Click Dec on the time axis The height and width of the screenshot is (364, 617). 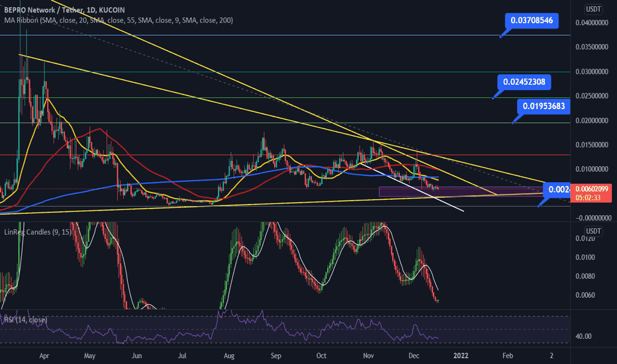coord(414,356)
